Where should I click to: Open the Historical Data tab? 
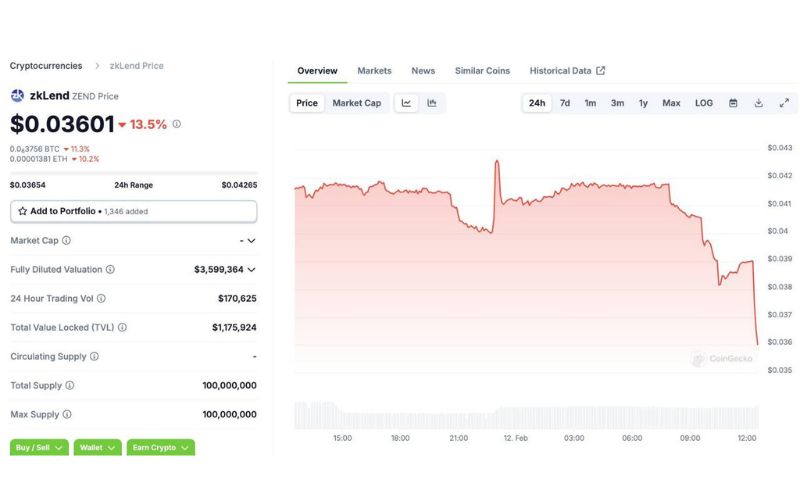567,71
